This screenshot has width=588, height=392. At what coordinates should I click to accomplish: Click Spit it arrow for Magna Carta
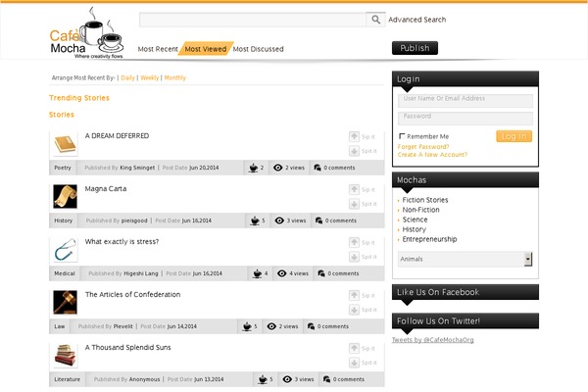coord(354,204)
